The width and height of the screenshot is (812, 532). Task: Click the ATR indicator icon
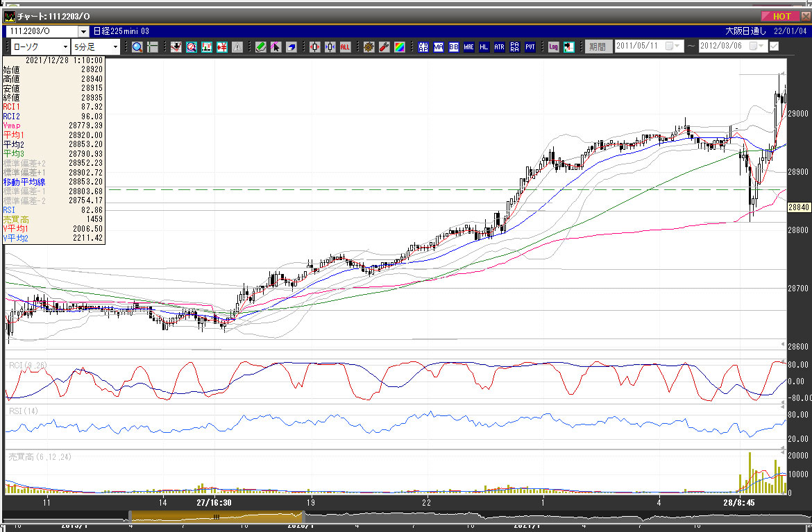point(499,46)
